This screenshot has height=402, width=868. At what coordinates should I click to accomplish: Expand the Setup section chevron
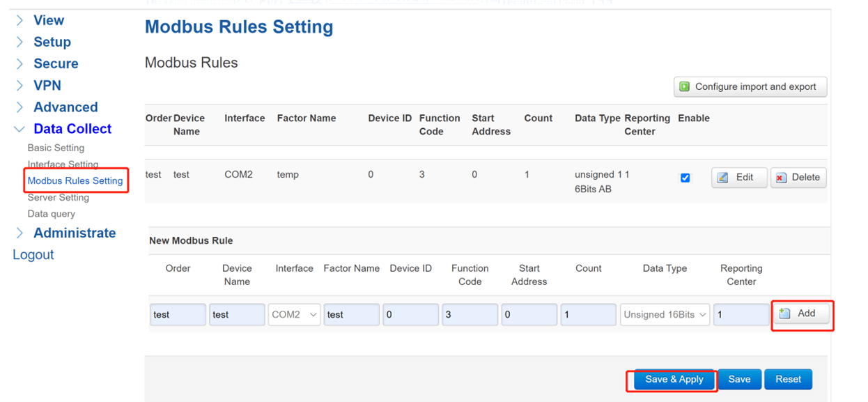pos(20,42)
